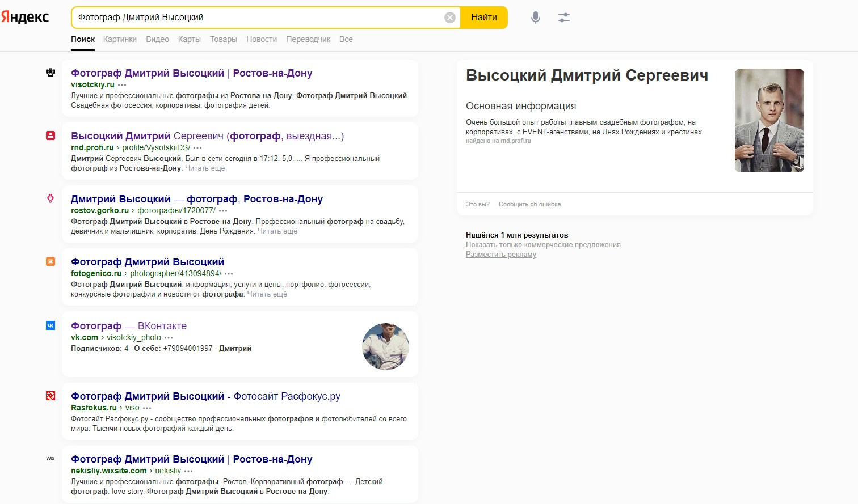The width and height of the screenshot is (858, 504).
Task: Switch to the Картинки tab
Action: pyautogui.click(x=120, y=39)
